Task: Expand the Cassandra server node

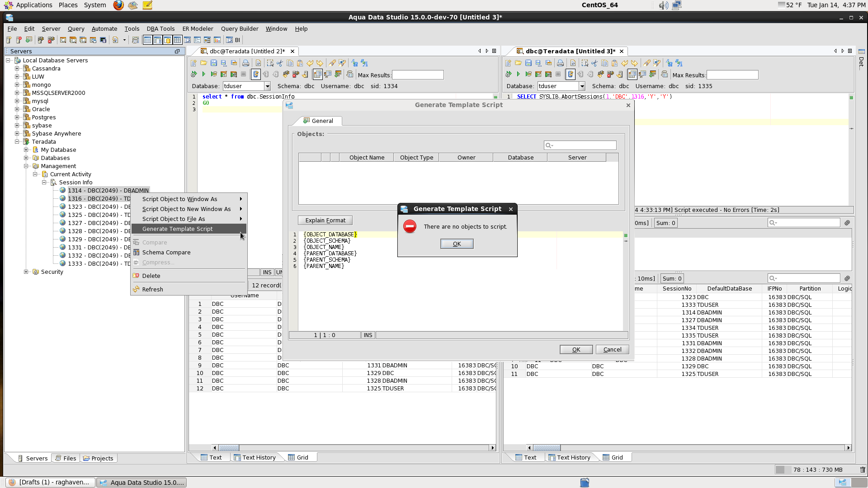Action: [17, 69]
